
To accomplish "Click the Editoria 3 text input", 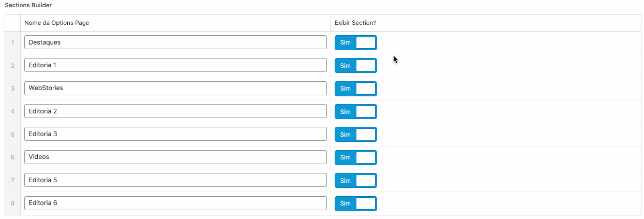I will tap(175, 134).
